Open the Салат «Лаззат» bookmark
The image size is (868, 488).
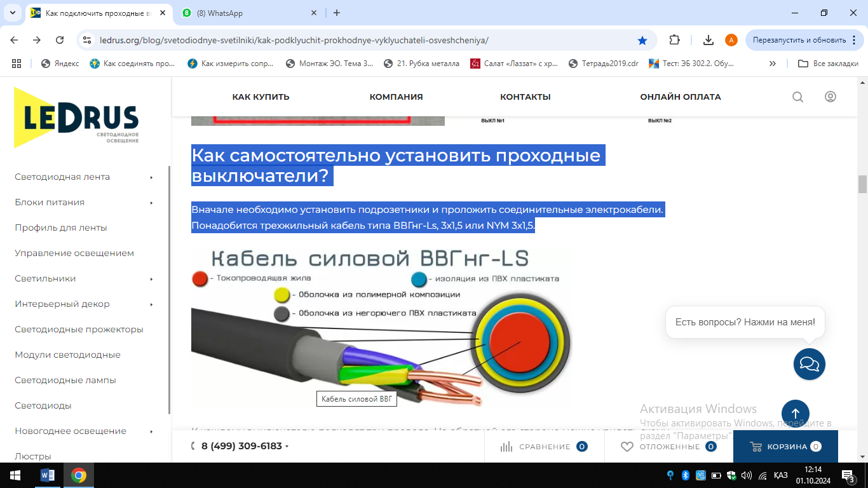click(514, 64)
